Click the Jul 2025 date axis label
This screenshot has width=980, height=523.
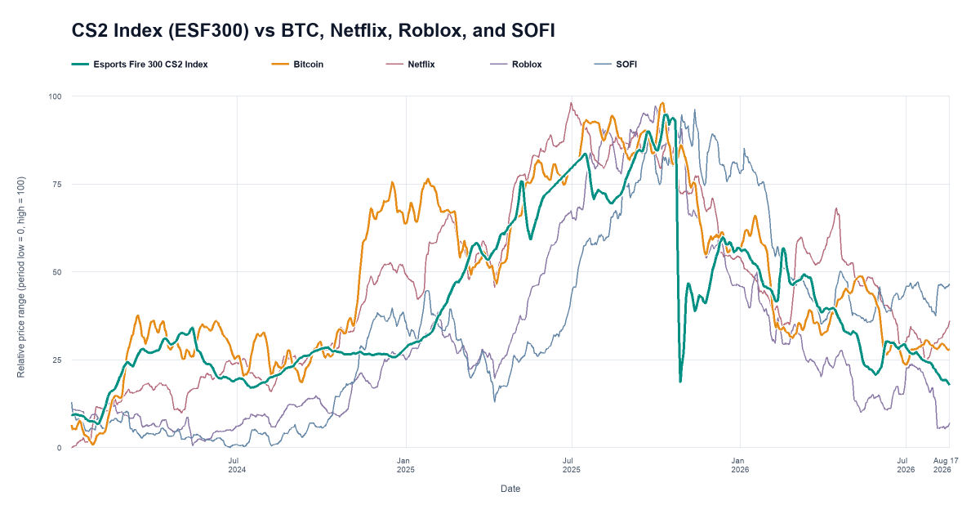pos(571,464)
